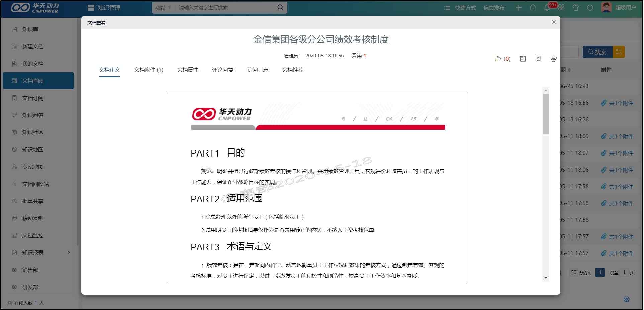This screenshot has height=310, width=644.
Task: Open the notifications bell with 99+ badge
Action: (x=547, y=7)
